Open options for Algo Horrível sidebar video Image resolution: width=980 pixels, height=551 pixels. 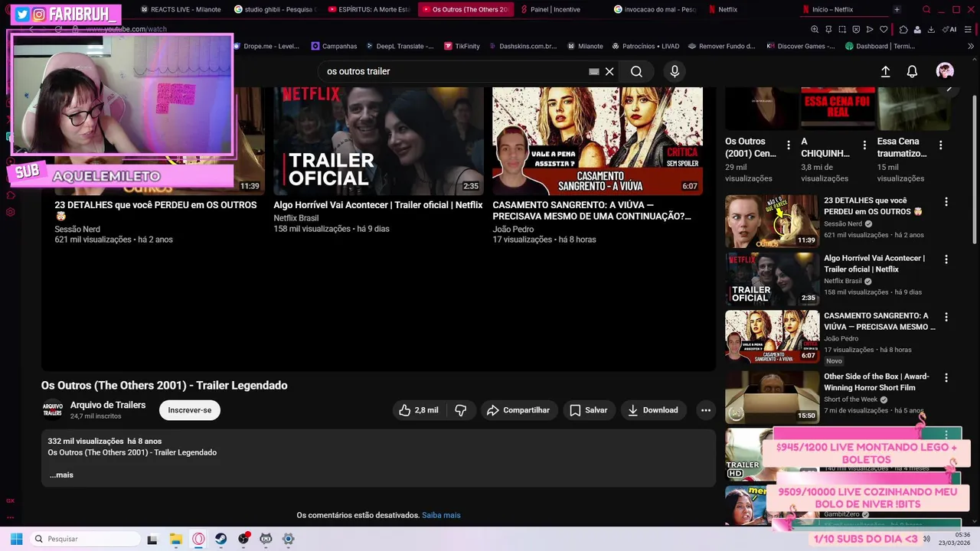(x=946, y=259)
